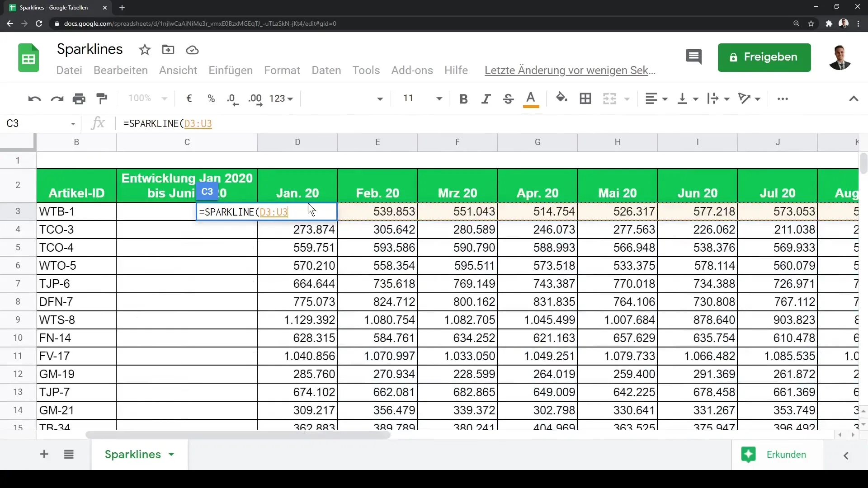Toggle strikethrough formatting
The image size is (868, 488).
point(508,99)
